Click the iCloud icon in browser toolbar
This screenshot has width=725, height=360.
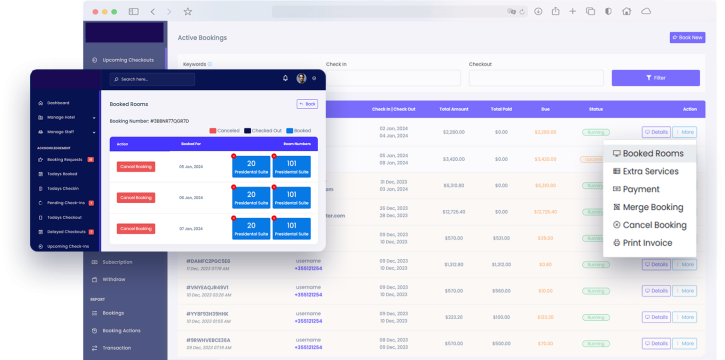tap(646, 12)
